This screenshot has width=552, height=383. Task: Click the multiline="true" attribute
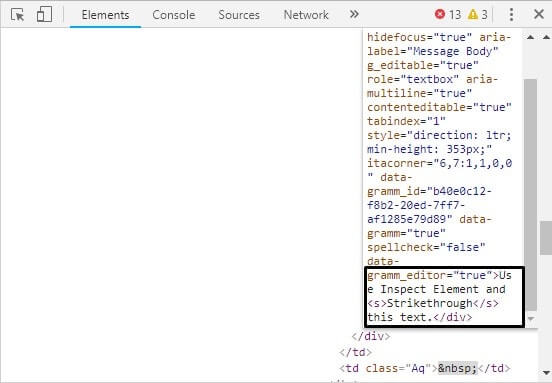tap(419, 93)
